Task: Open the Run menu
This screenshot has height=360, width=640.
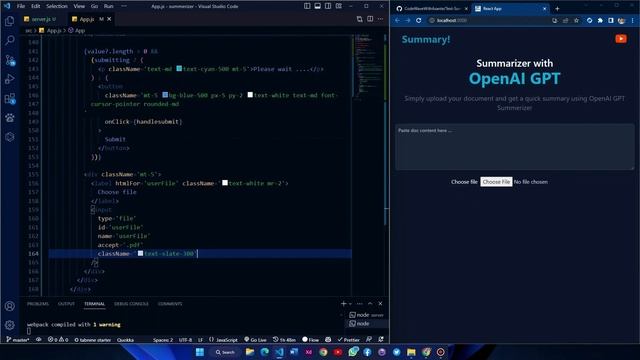Action: tap(109, 6)
